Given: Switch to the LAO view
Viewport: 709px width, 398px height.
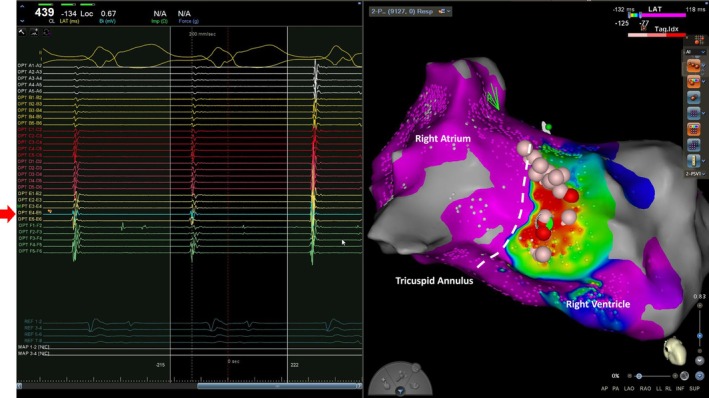Looking at the screenshot, I should click(629, 389).
